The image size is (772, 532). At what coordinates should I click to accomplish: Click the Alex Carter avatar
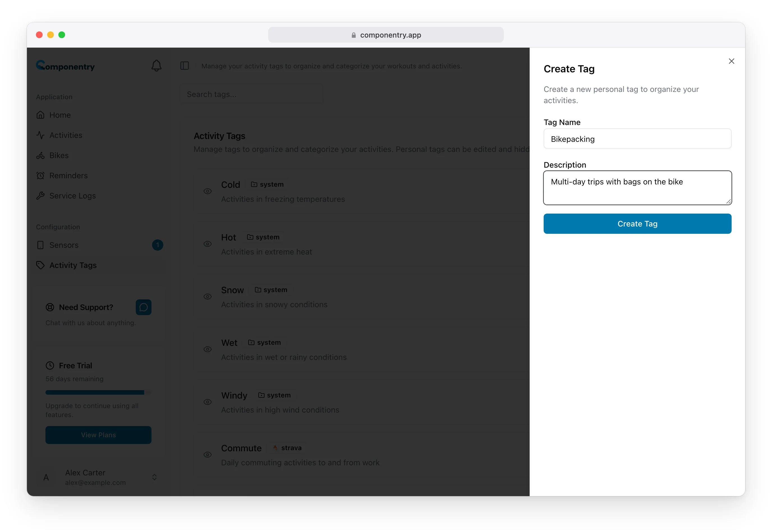(46, 477)
